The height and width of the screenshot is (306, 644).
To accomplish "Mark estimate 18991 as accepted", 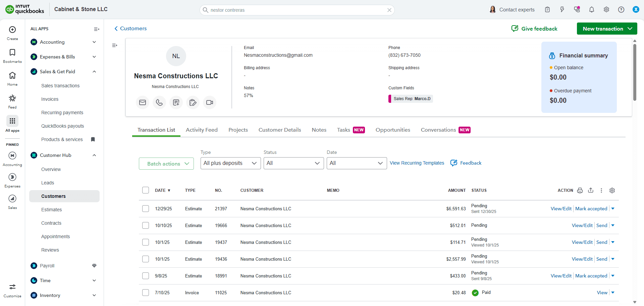I will point(591,276).
